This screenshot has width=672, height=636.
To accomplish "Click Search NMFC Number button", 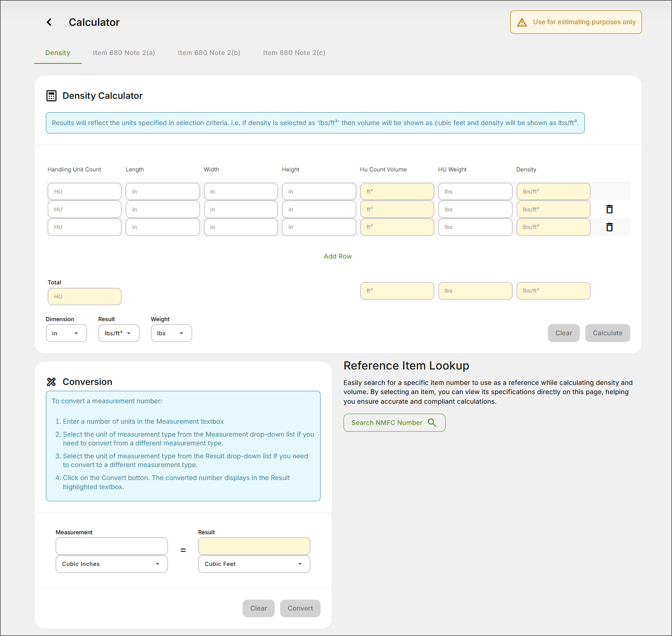I will coord(394,422).
